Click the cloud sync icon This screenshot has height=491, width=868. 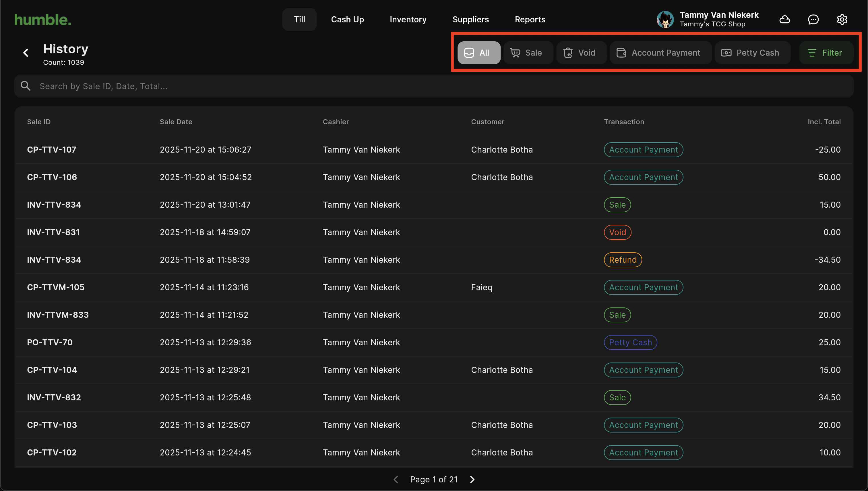(x=784, y=20)
